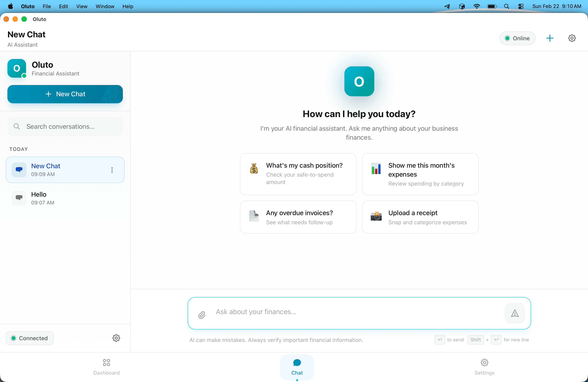Open the View menu
The image size is (588, 382).
pos(82,6)
